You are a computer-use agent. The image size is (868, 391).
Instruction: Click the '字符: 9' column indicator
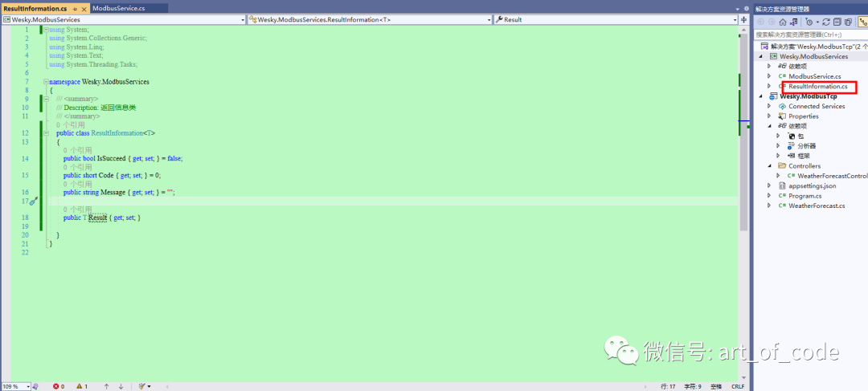693,386
